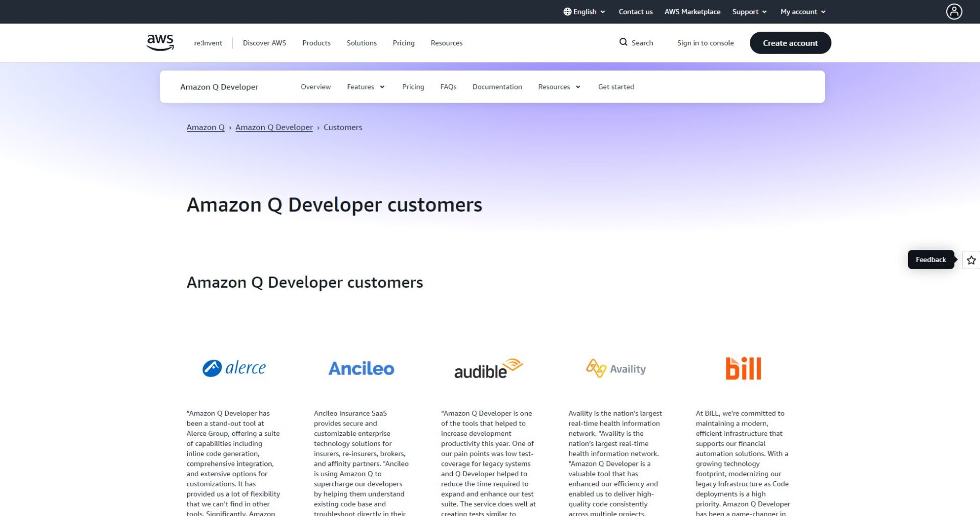Select the Ancileo customer logo

[361, 368]
